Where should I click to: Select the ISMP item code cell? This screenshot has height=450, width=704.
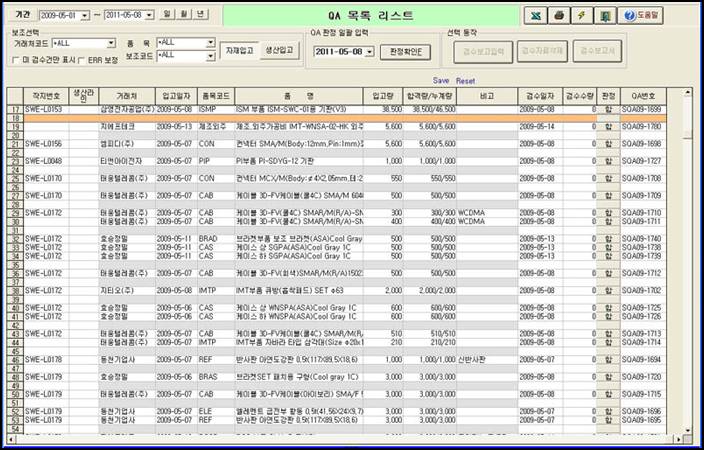(216, 110)
